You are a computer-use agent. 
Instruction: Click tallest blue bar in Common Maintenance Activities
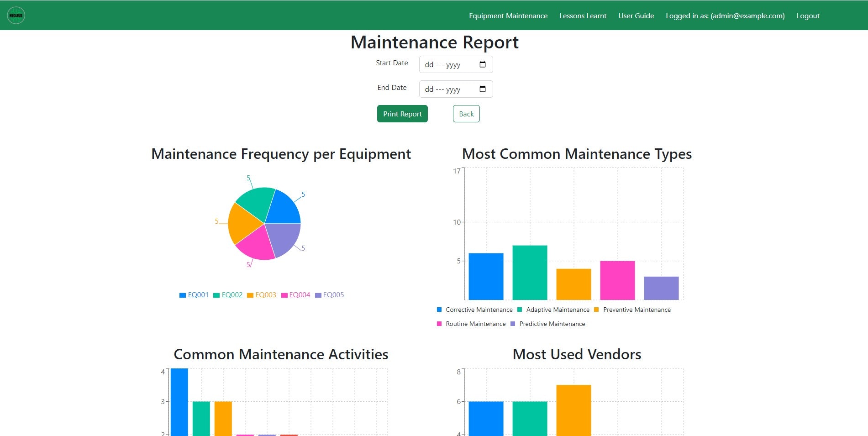(x=179, y=402)
